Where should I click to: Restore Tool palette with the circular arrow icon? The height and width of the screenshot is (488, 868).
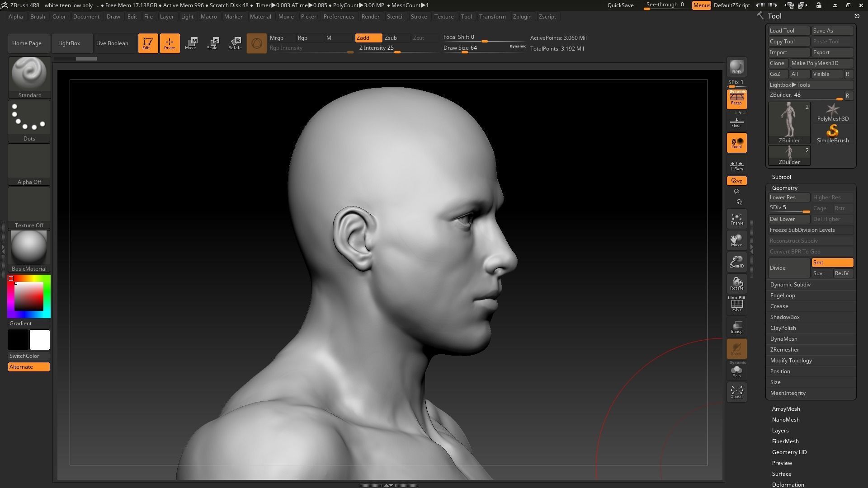pos(857,16)
